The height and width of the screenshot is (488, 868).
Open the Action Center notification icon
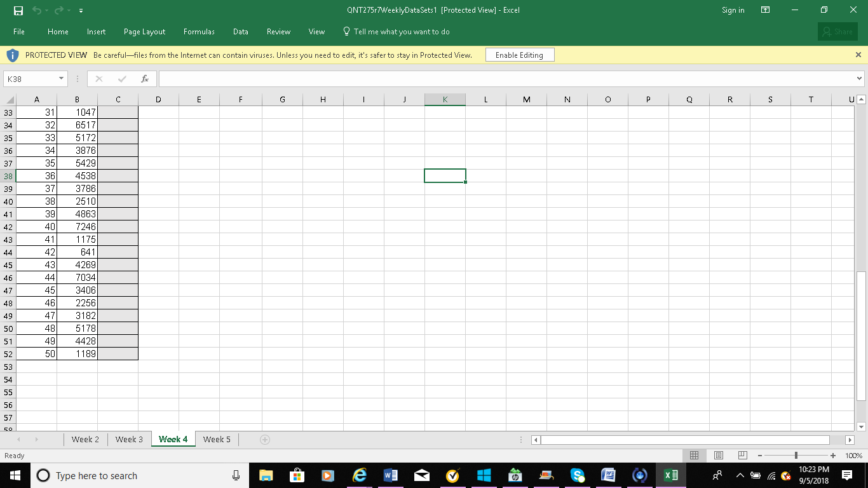click(847, 475)
